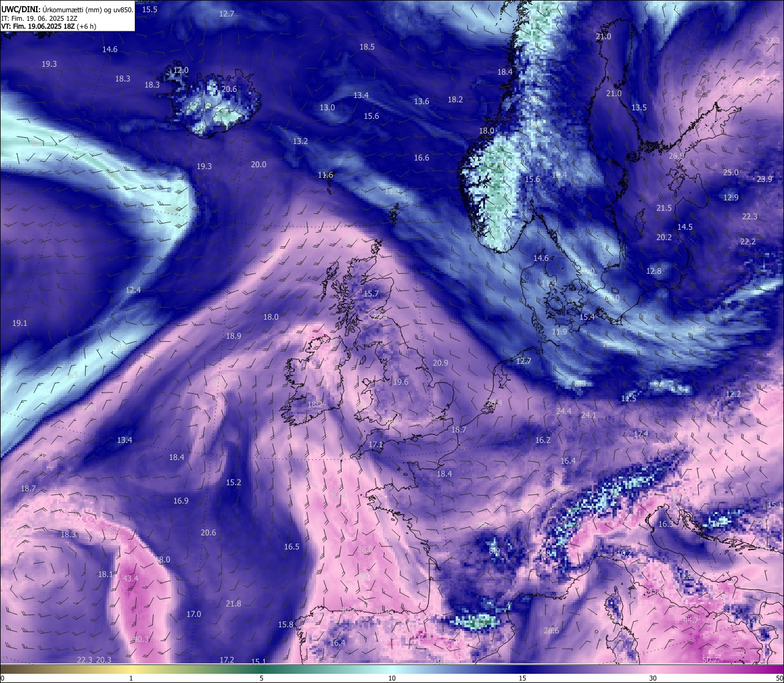Screen dimensions: 784x683
Task: Click the 19.1 map value
Action: tap(20, 323)
